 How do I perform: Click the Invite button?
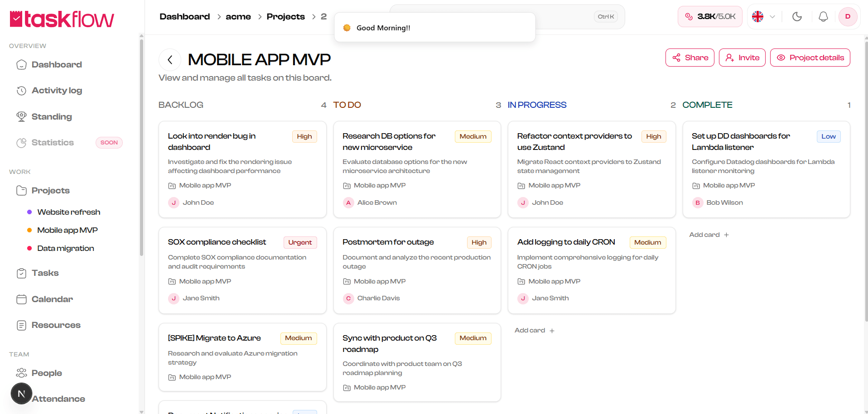click(x=742, y=58)
